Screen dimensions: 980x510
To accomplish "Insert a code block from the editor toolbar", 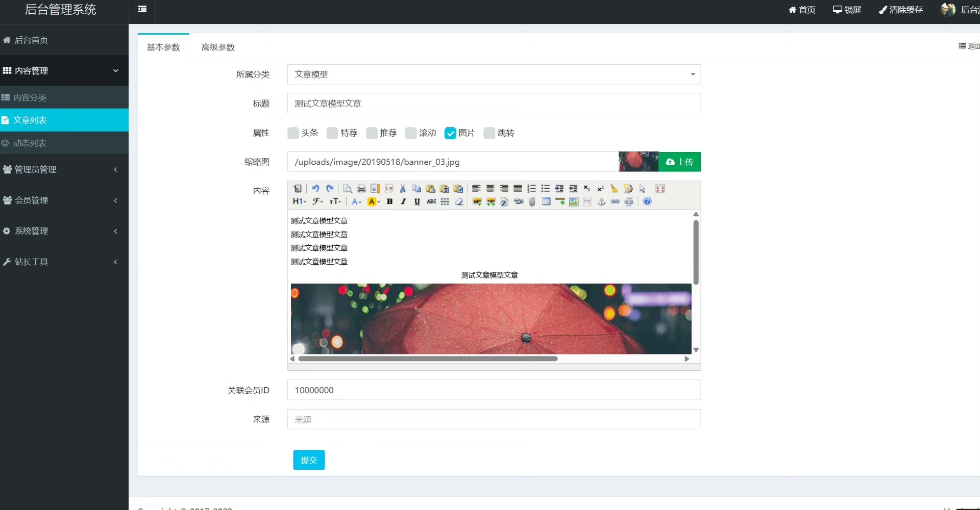I will point(389,189).
